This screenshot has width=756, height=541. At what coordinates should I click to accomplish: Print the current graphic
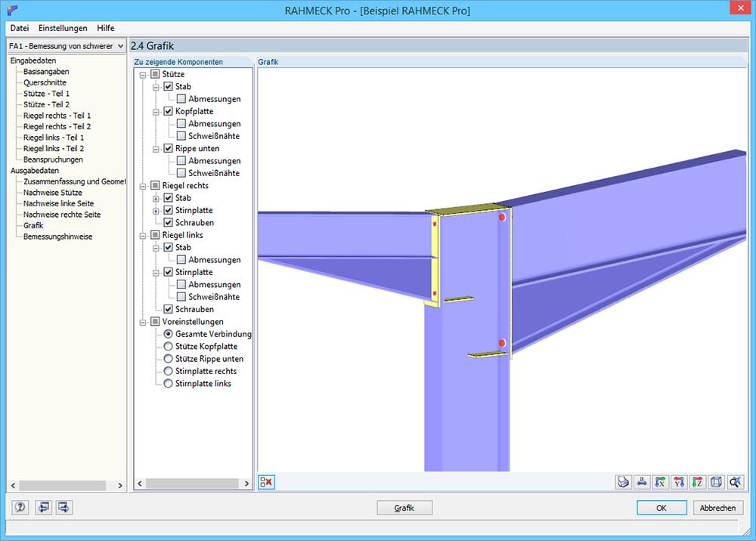[x=624, y=482]
